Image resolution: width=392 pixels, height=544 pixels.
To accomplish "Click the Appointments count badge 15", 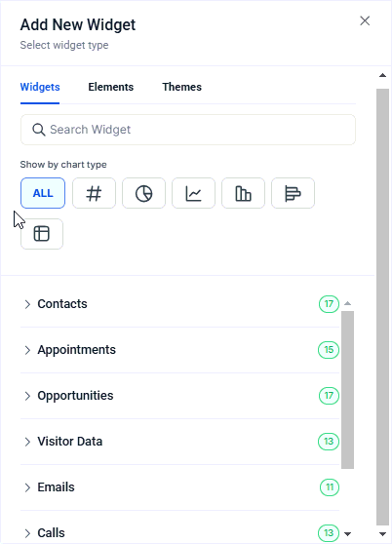I will point(329,350).
